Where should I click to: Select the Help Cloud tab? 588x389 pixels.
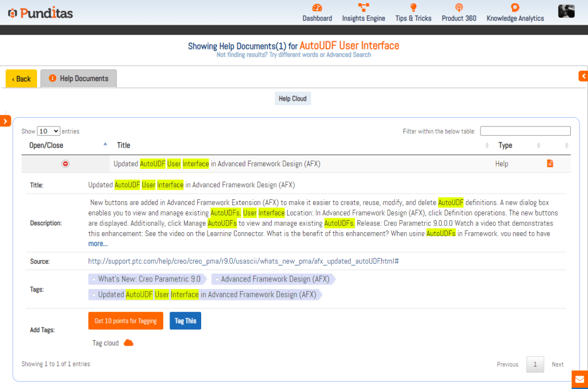pos(293,99)
